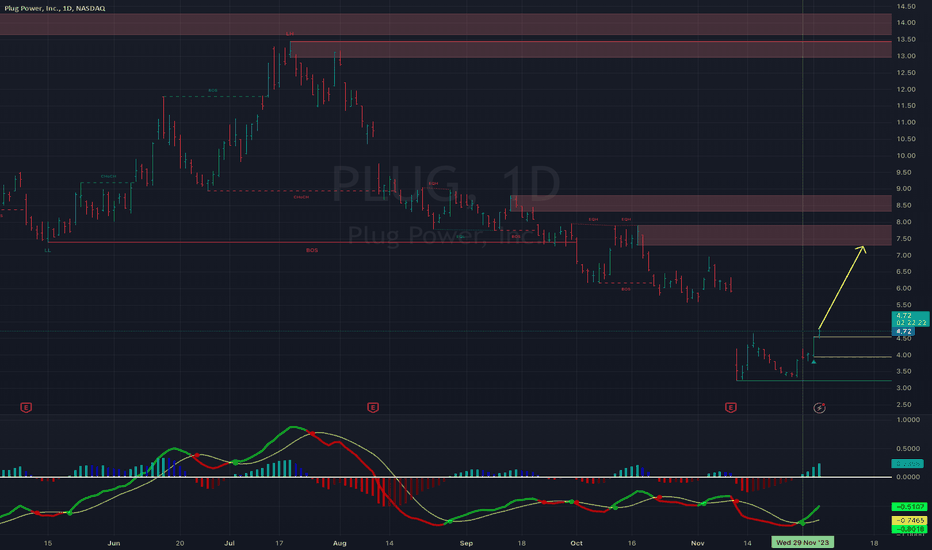Click the 0.0000 indicator axis label
Screen dimensions: 932x550
click(908, 477)
